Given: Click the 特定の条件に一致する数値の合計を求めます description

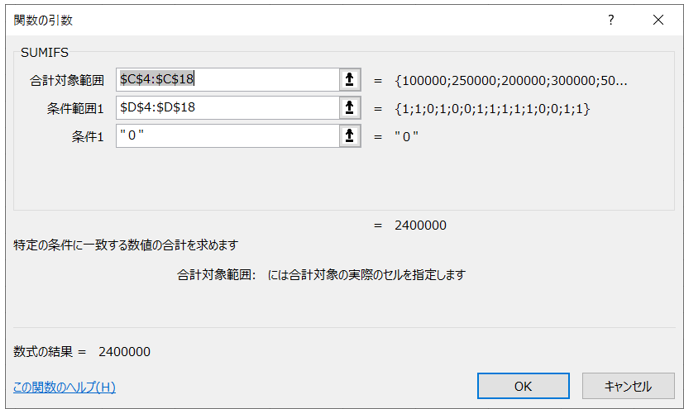Looking at the screenshot, I should pos(126,244).
